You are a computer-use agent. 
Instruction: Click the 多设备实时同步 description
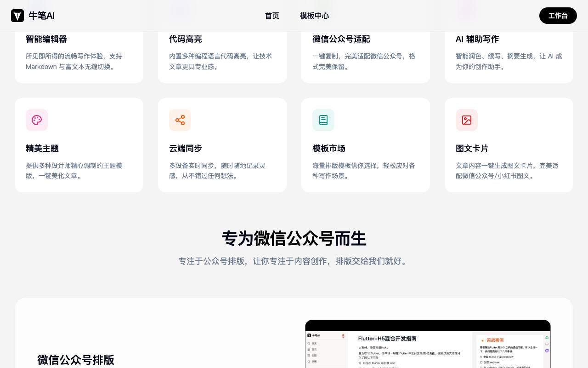pos(217,171)
